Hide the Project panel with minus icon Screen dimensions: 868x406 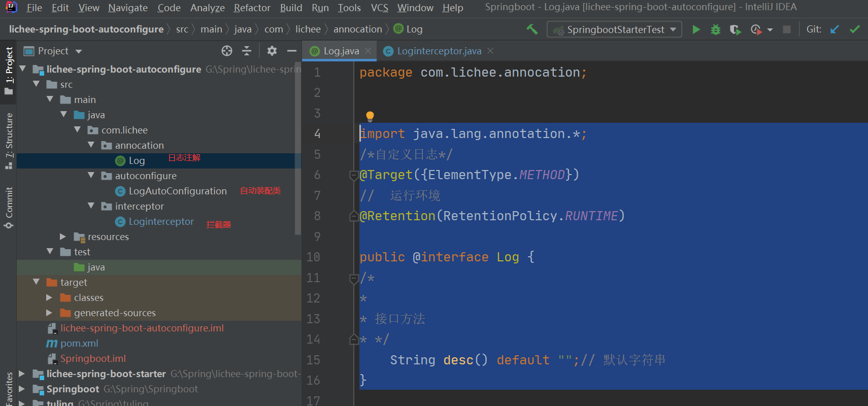[x=291, y=51]
